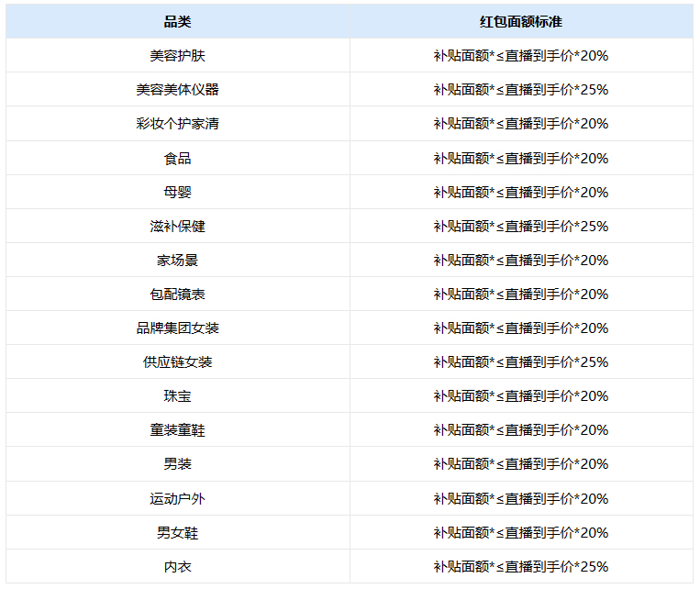Click the 25% standard in 美容美体仪器 row
The height and width of the screenshot is (589, 700).
click(521, 90)
